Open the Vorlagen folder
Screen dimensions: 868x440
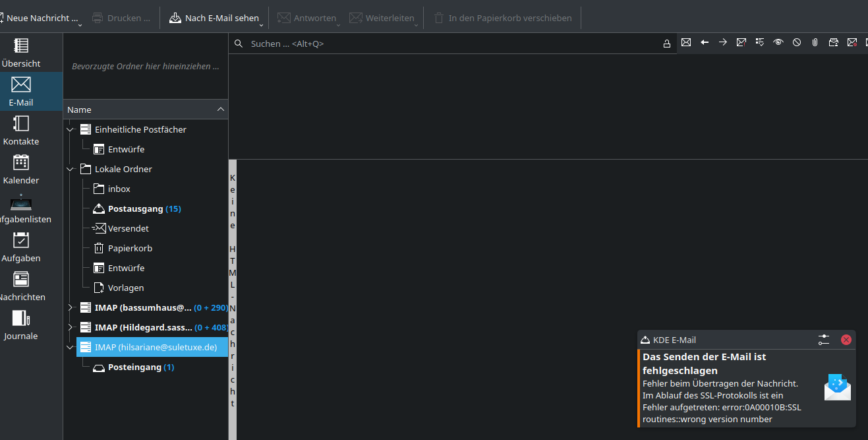click(126, 288)
